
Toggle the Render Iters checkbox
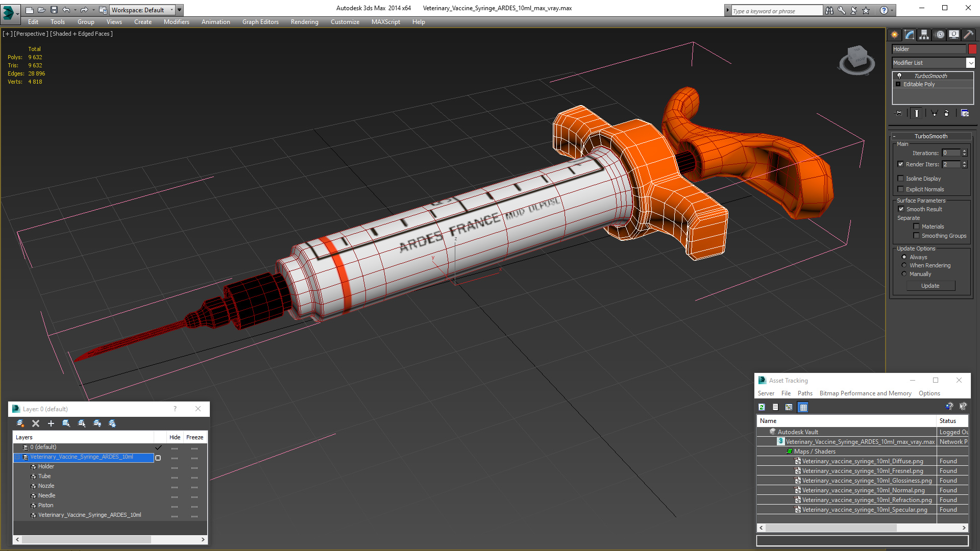(900, 164)
